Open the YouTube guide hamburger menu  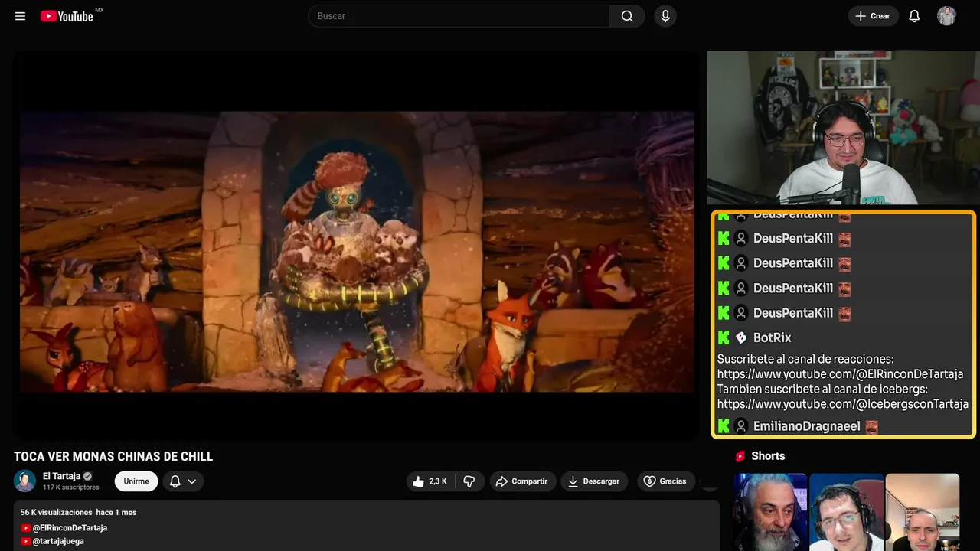click(21, 16)
